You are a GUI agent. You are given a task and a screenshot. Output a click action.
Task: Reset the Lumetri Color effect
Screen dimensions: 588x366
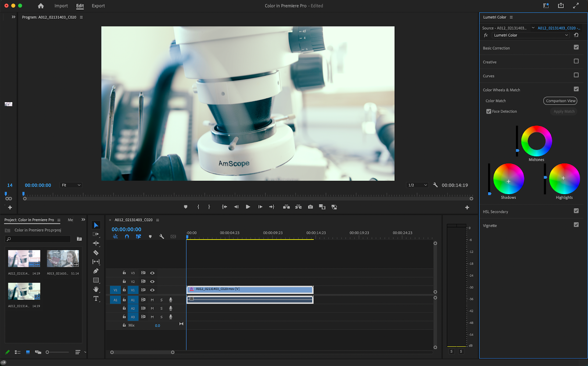click(576, 35)
